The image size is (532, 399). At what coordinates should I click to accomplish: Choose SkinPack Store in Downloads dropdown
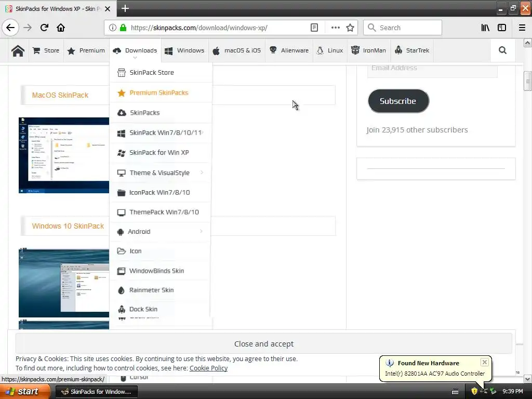161,73
